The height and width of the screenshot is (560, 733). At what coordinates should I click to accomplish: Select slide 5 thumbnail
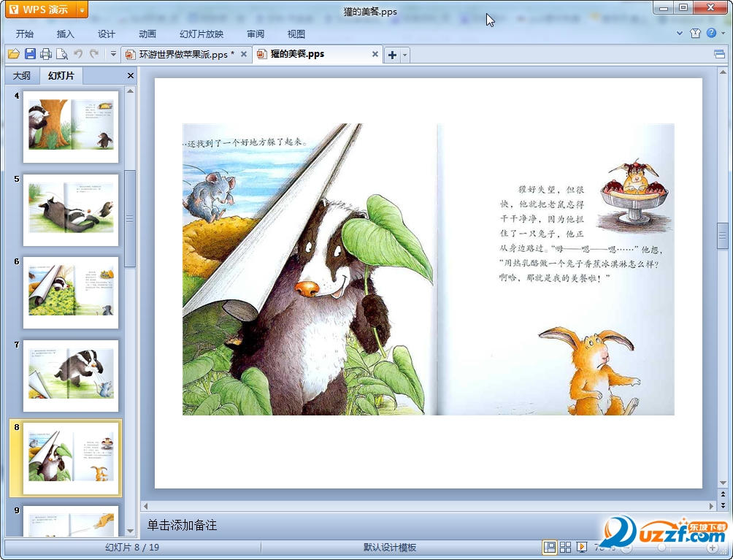pyautogui.click(x=71, y=210)
